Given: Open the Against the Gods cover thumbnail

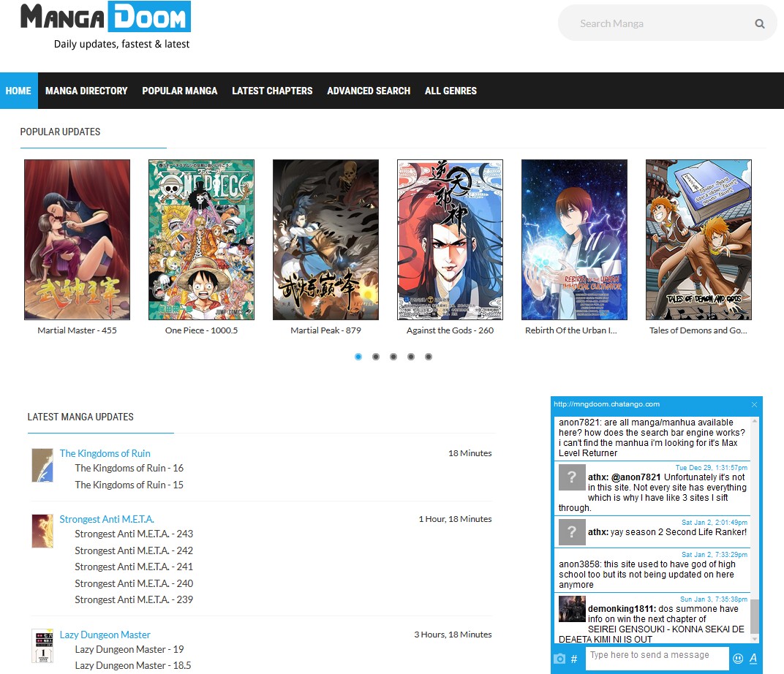Looking at the screenshot, I should coord(450,239).
